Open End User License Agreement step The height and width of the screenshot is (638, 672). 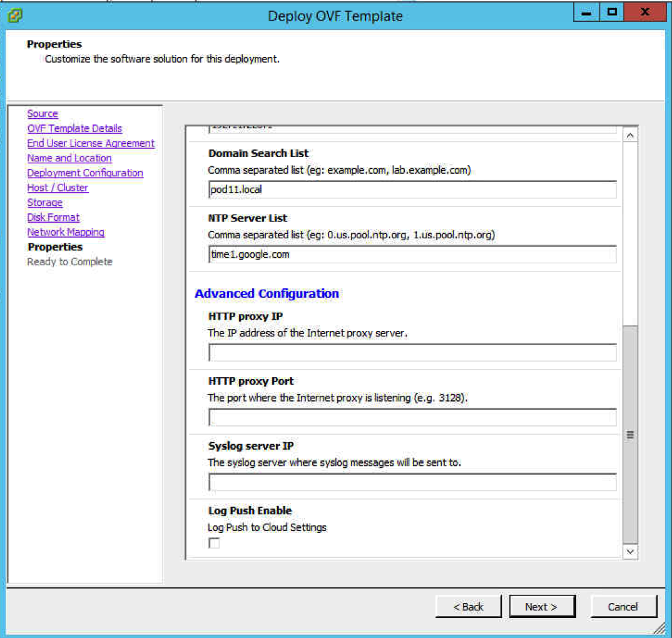[x=91, y=143]
